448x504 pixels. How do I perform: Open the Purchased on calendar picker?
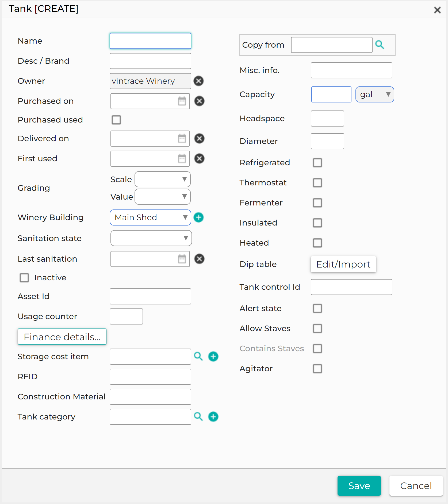point(182,101)
